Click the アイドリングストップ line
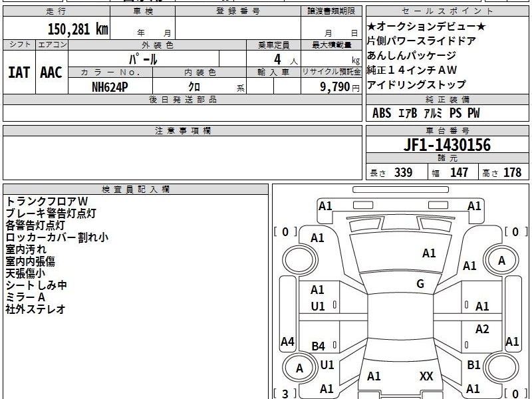This screenshot has height=399, width=532. click(x=416, y=84)
